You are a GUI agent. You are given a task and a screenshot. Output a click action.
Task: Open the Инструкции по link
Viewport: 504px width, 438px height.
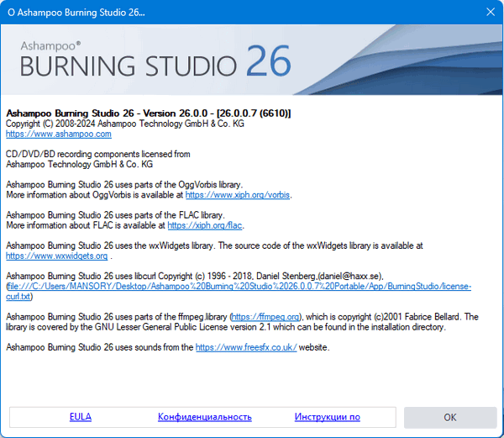(x=328, y=417)
